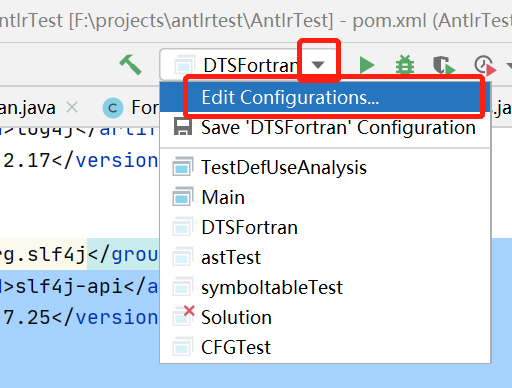Open the run configuration dropdown arrow
Viewport: 512px width, 388px height.
[318, 65]
